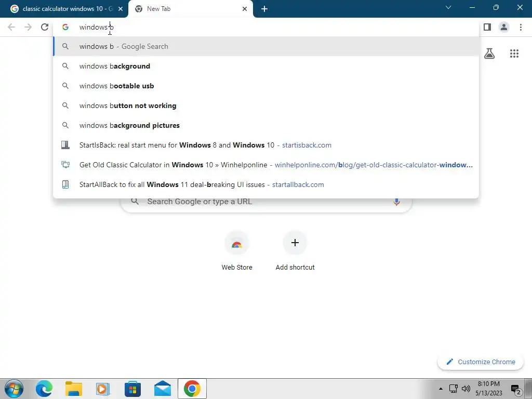The height and width of the screenshot is (399, 532).
Task: Open the network status tray icon
Action: [x=453, y=389]
